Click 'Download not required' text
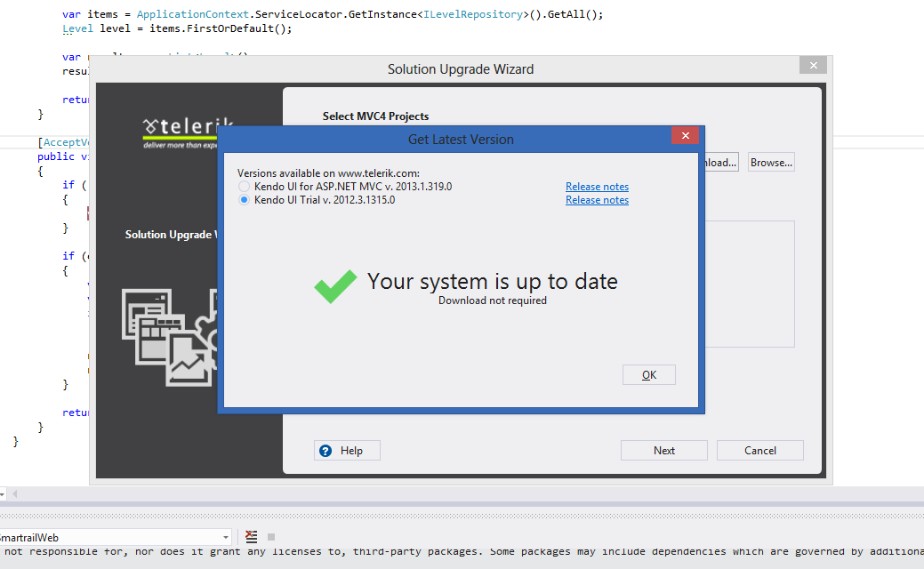 point(492,301)
